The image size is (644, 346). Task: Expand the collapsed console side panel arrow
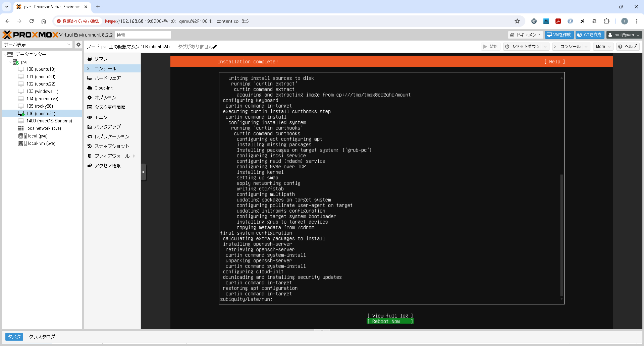[x=144, y=172]
